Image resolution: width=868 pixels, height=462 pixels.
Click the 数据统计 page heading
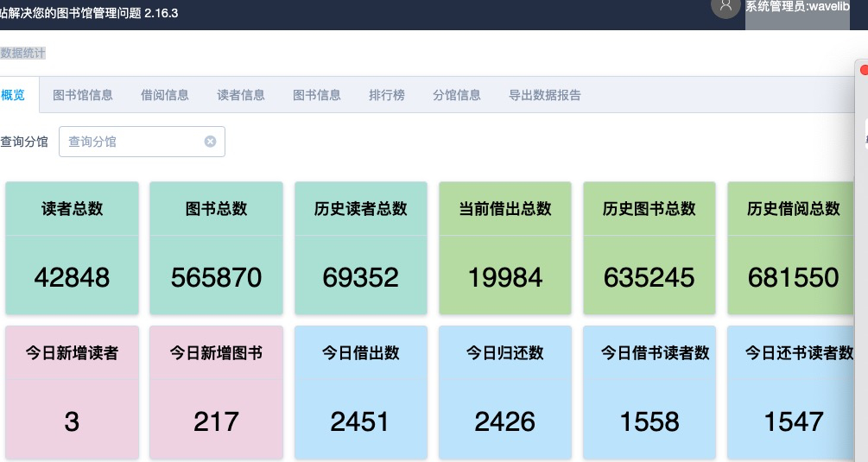23,54
